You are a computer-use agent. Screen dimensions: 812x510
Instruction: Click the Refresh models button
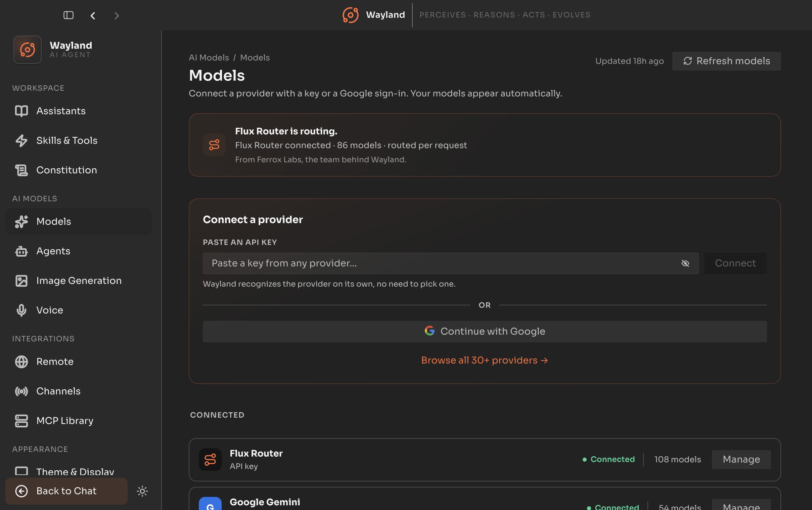[726, 61]
